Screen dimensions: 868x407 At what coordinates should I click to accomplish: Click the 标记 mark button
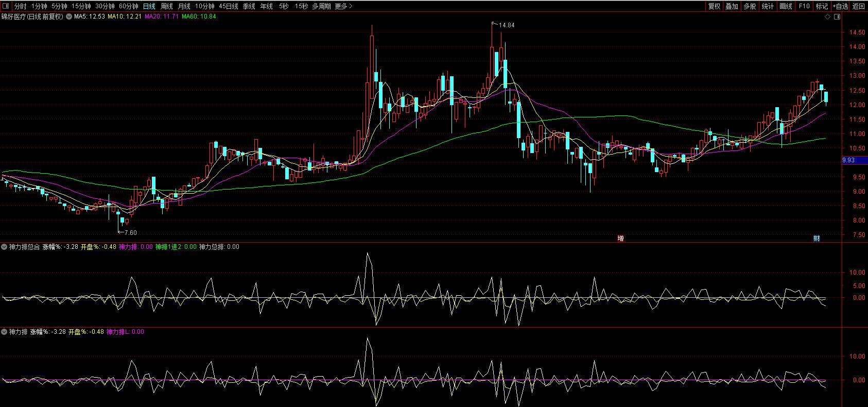pyautogui.click(x=822, y=6)
